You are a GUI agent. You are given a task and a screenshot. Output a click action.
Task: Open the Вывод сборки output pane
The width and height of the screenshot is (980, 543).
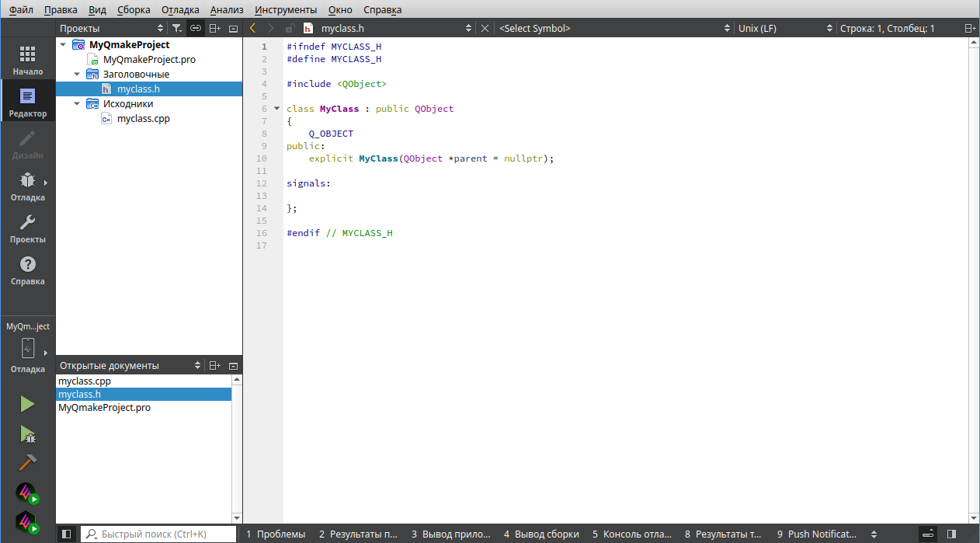[x=541, y=534]
